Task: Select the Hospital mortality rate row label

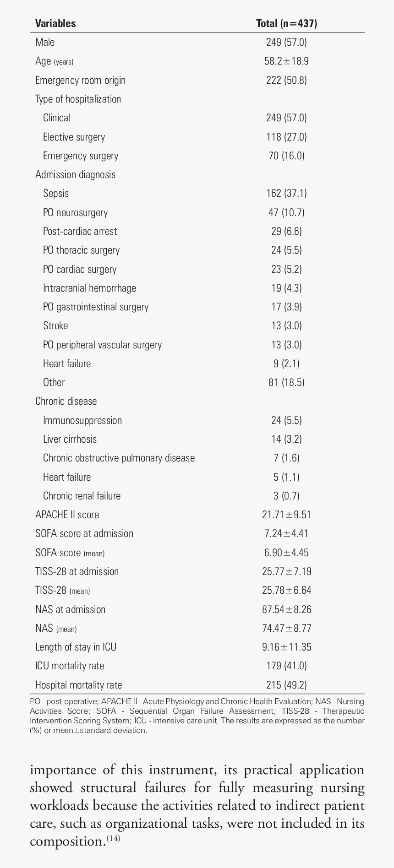Action: tap(78, 685)
